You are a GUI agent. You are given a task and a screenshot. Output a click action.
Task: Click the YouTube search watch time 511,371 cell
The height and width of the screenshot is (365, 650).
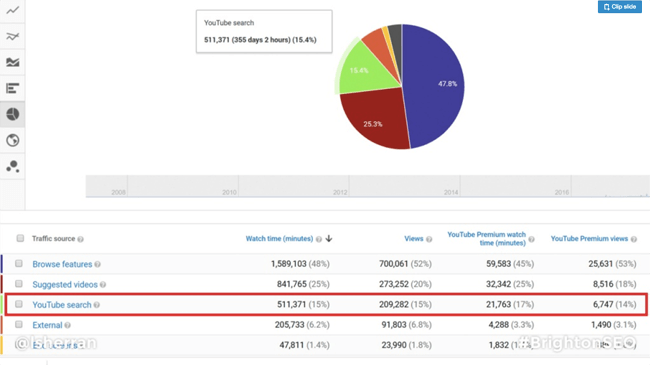point(292,304)
